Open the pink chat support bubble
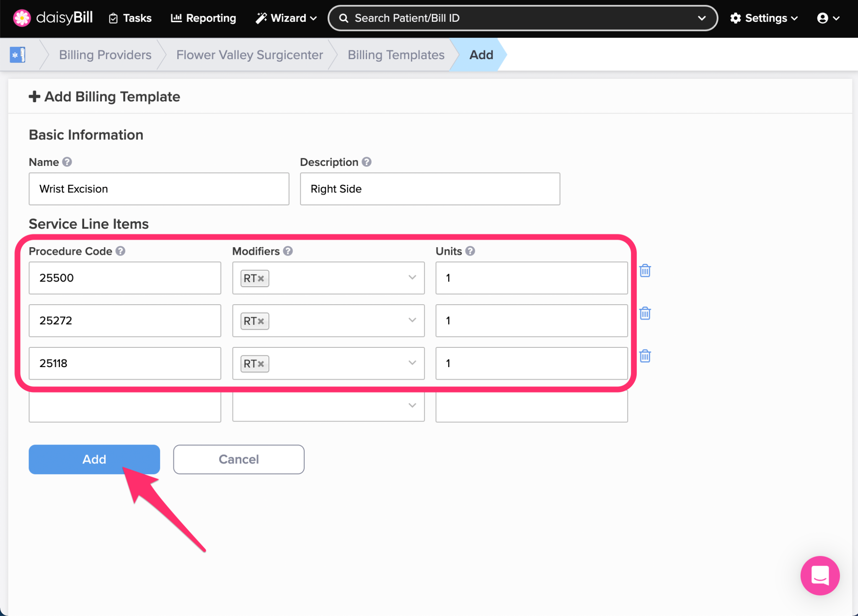 tap(819, 575)
